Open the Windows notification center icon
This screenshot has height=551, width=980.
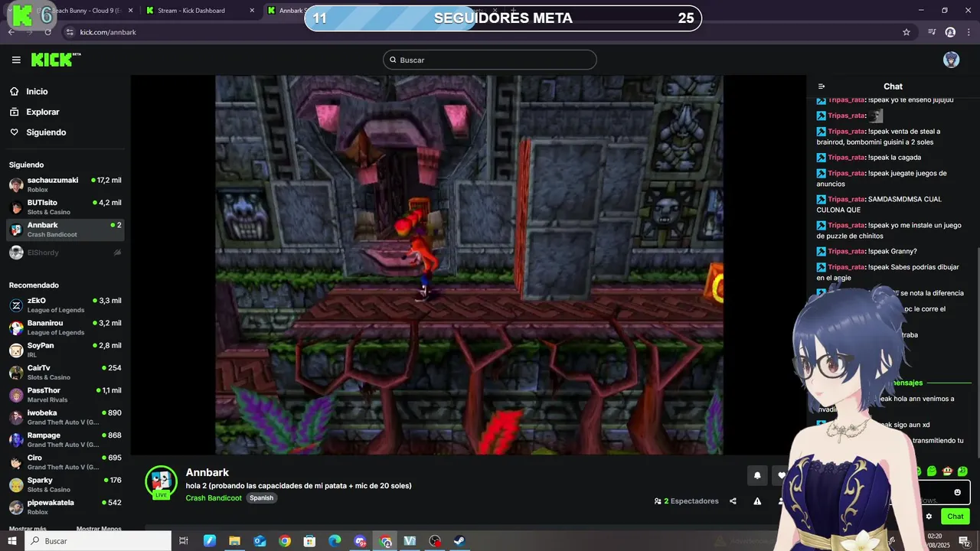(964, 541)
